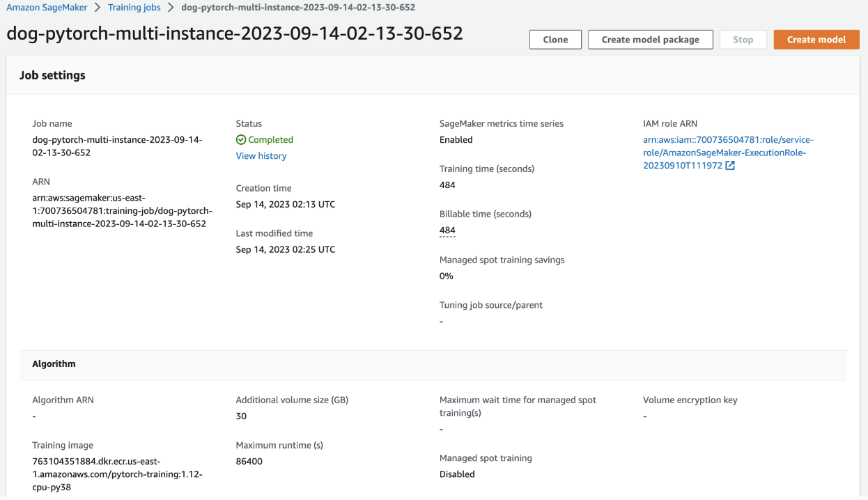868x500 pixels.
Task: Click the Stop button
Action: click(743, 40)
